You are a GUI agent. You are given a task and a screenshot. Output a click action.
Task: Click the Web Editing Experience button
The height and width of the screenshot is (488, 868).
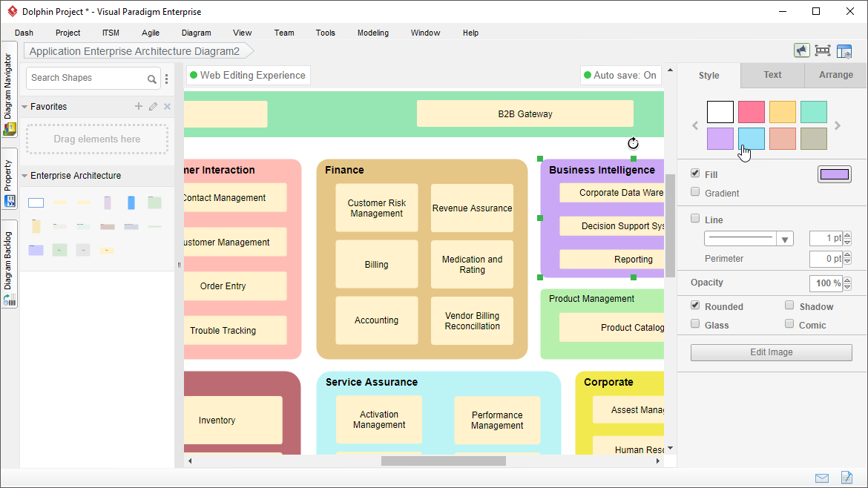248,75
